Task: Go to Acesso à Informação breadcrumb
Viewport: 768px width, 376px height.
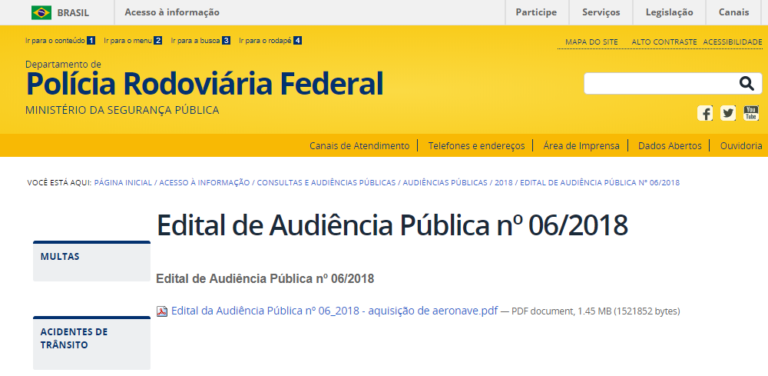Action: click(204, 183)
